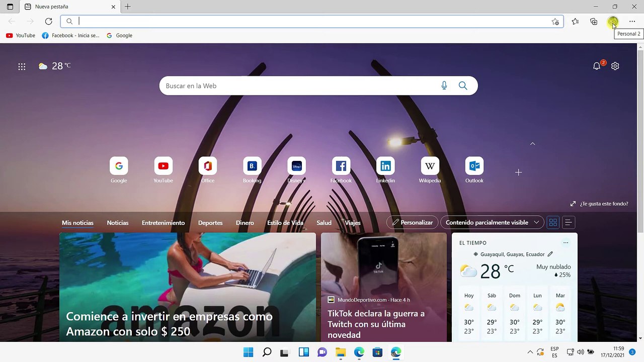Select the Estilo de Vida tab

click(x=285, y=223)
